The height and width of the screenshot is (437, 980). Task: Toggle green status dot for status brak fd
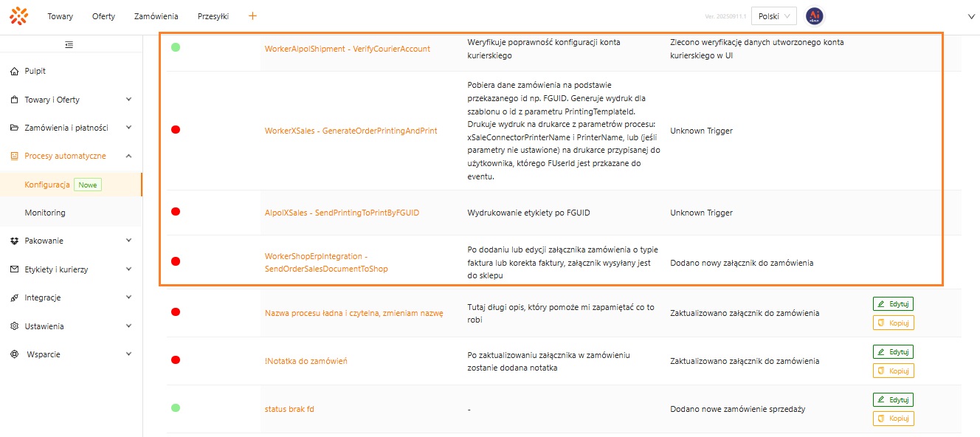(176, 407)
